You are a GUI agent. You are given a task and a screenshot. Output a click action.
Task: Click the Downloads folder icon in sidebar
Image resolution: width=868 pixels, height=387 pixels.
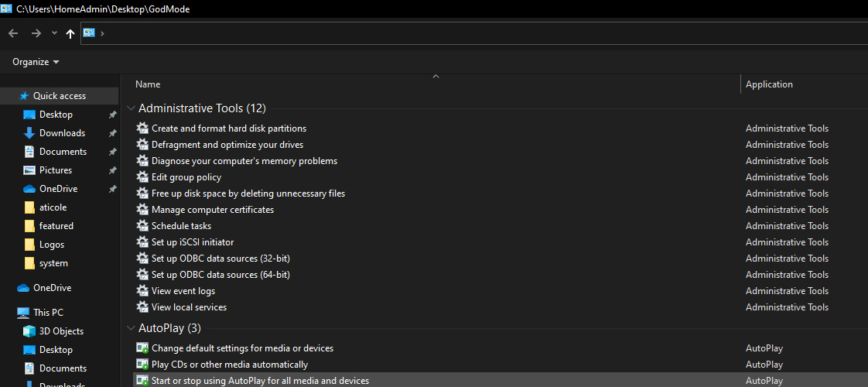pos(29,133)
